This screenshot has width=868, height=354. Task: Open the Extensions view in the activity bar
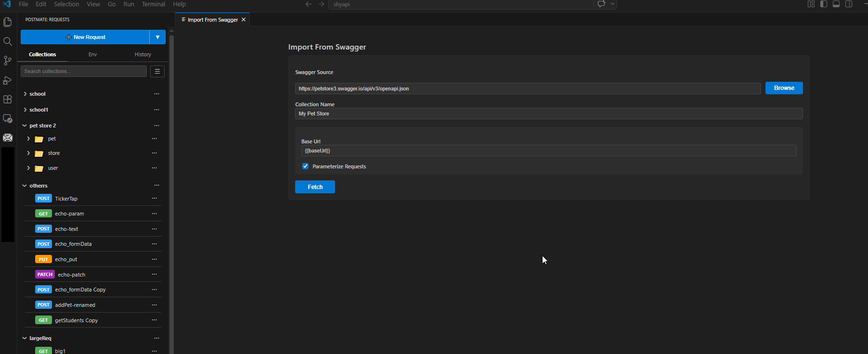[x=8, y=99]
